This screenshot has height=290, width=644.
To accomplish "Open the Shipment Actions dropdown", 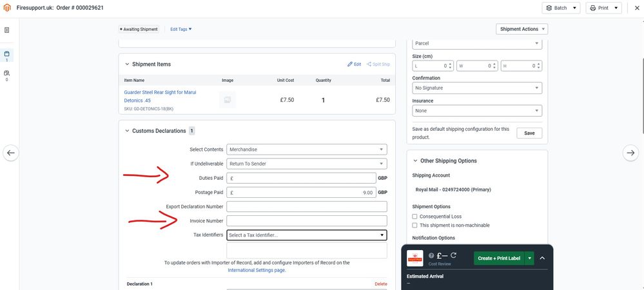I will click(x=522, y=29).
